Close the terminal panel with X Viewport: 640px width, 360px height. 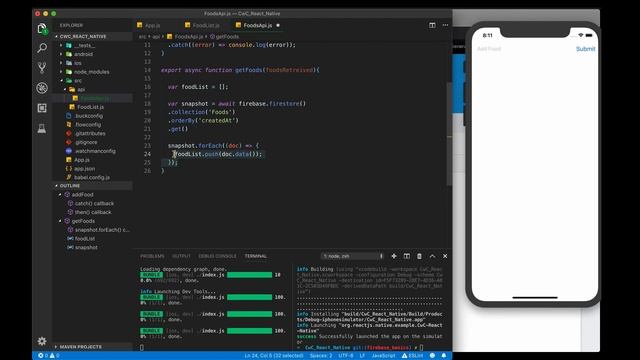pos(445,256)
